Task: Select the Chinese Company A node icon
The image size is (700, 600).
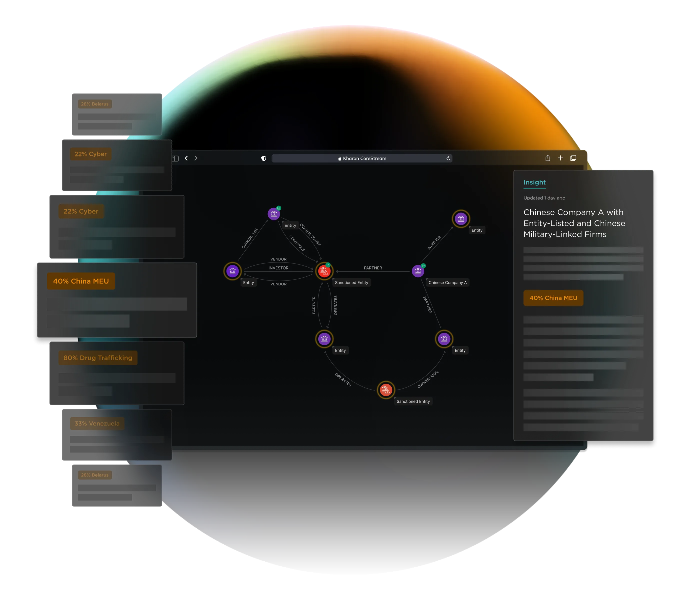Action: point(418,271)
